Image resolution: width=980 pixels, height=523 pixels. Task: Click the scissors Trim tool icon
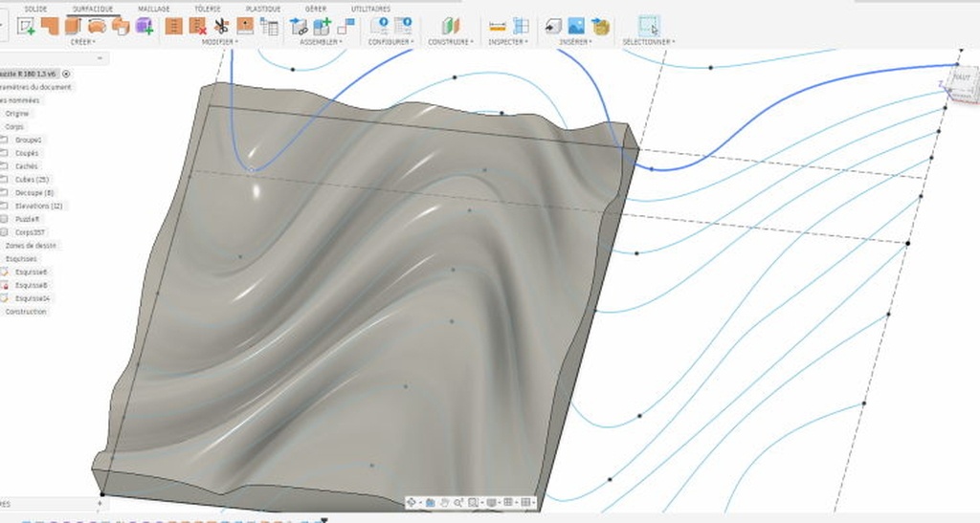221,26
